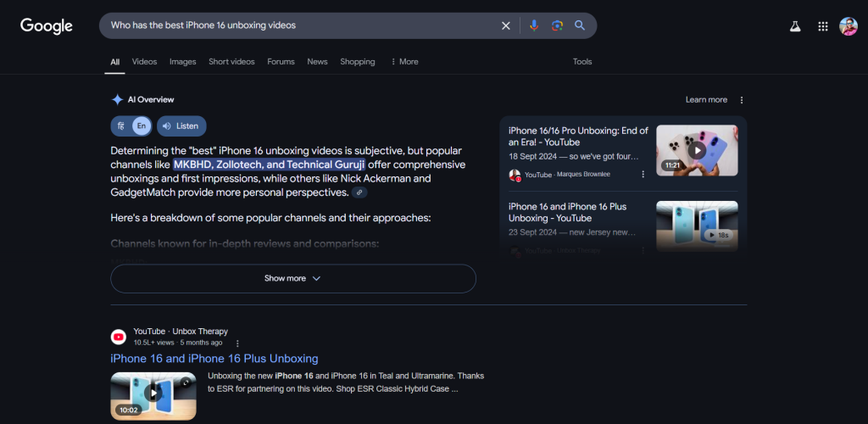Viewport: 868px width, 424px height.
Task: Switch to the News tab
Action: click(317, 62)
